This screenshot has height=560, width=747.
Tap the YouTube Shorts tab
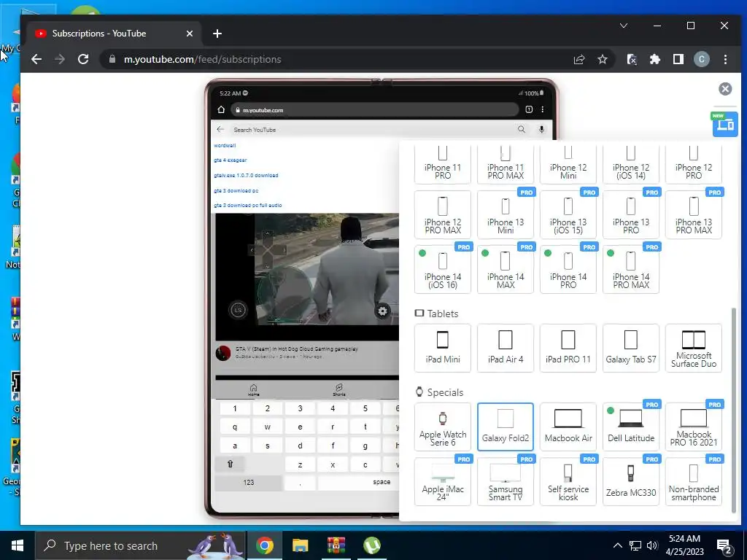pyautogui.click(x=338, y=390)
